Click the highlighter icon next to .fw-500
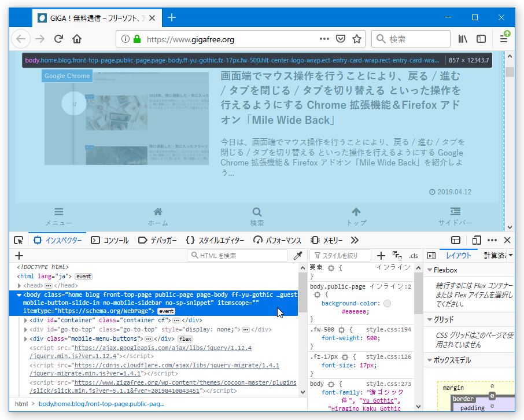 [x=341, y=330]
